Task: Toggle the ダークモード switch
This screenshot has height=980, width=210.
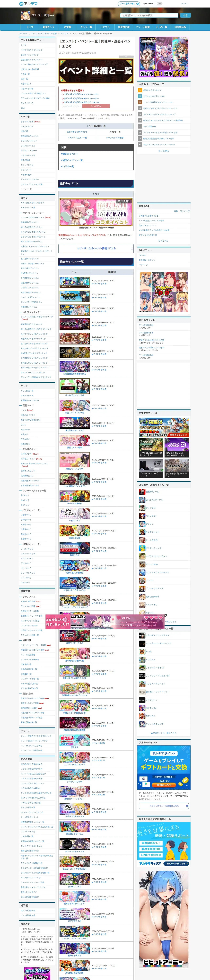Action: click(159, 3)
